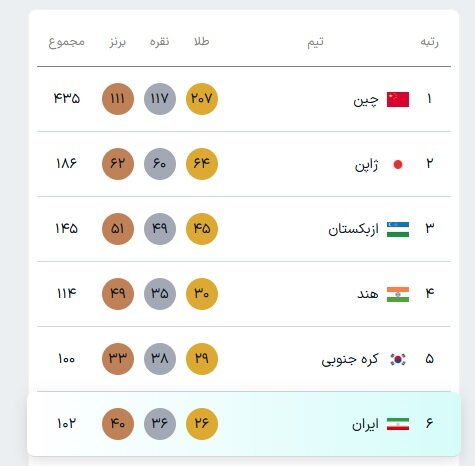The width and height of the screenshot is (475, 466).
Task: Click Uzbekistan's gold medal badge ۴۵
Action: pos(202,229)
